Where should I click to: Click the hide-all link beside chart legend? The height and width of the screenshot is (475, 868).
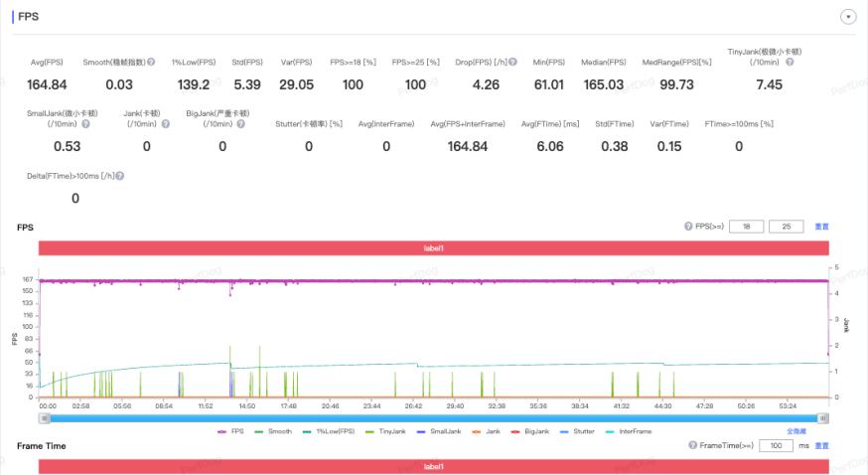796,431
